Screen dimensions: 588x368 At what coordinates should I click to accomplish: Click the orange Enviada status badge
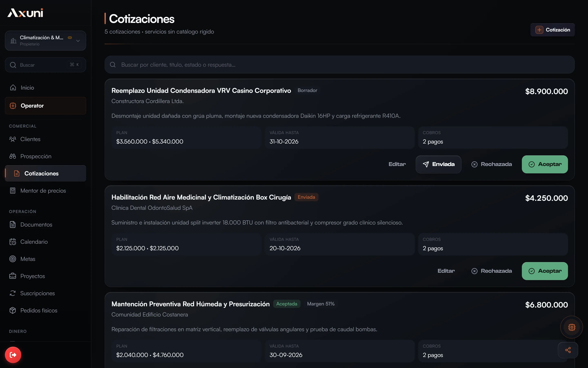(306, 197)
